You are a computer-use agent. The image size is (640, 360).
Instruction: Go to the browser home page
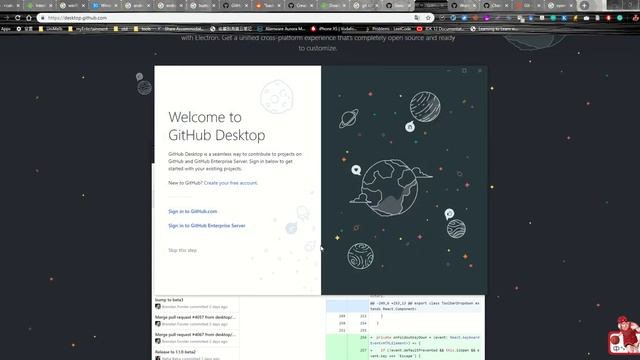pyautogui.click(x=29, y=18)
